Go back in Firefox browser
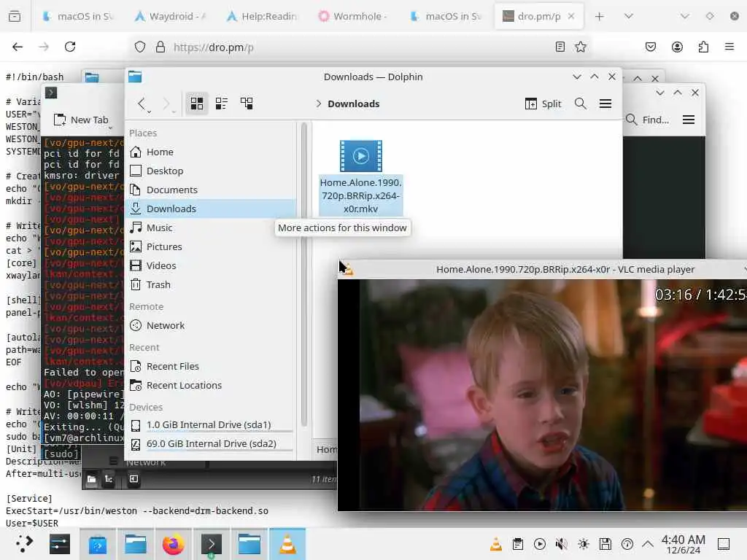Viewport: 747px width, 560px height. point(18,47)
